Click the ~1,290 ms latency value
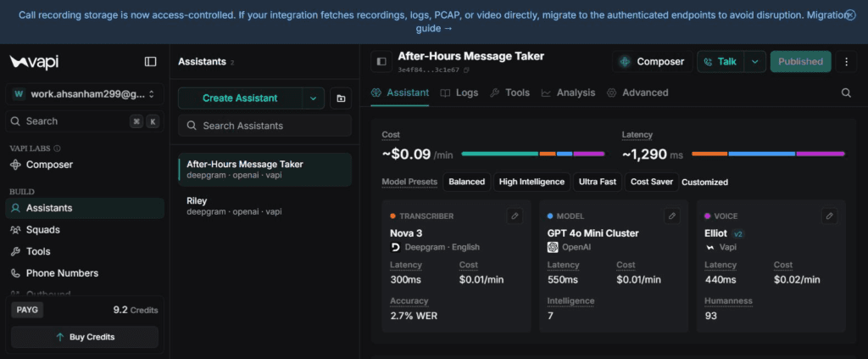868x359 pixels. 652,154
